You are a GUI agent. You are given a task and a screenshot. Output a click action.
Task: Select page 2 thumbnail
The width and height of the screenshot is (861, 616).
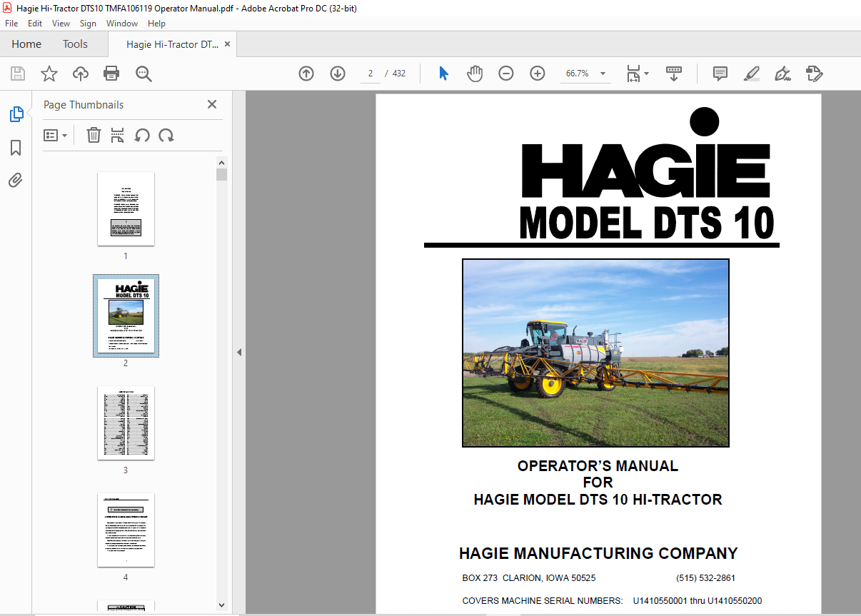(x=126, y=315)
